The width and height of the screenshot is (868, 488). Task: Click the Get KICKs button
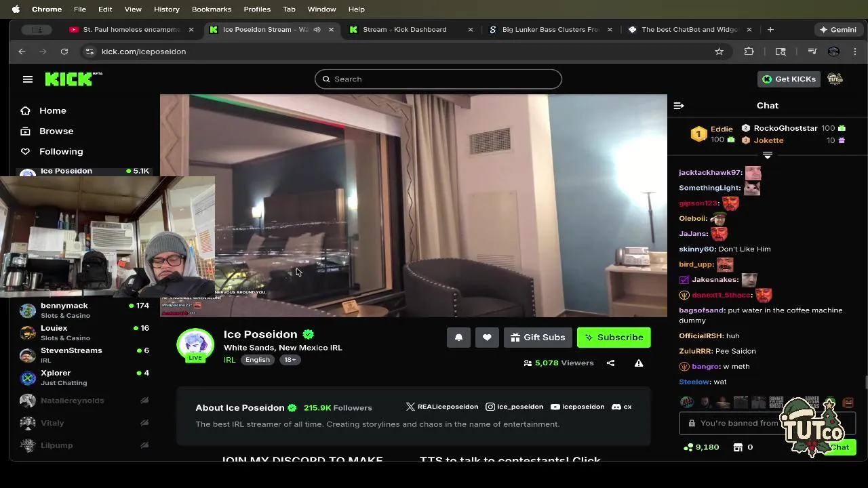pyautogui.click(x=789, y=79)
